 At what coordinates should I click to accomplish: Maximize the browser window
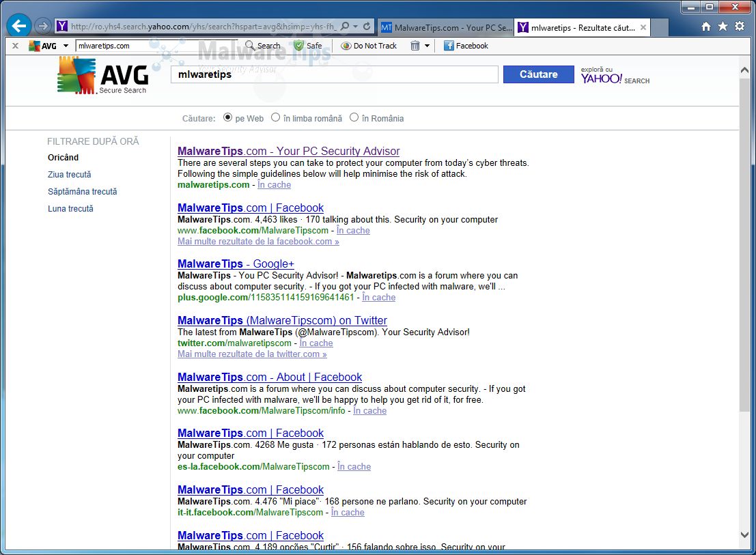pos(710,7)
